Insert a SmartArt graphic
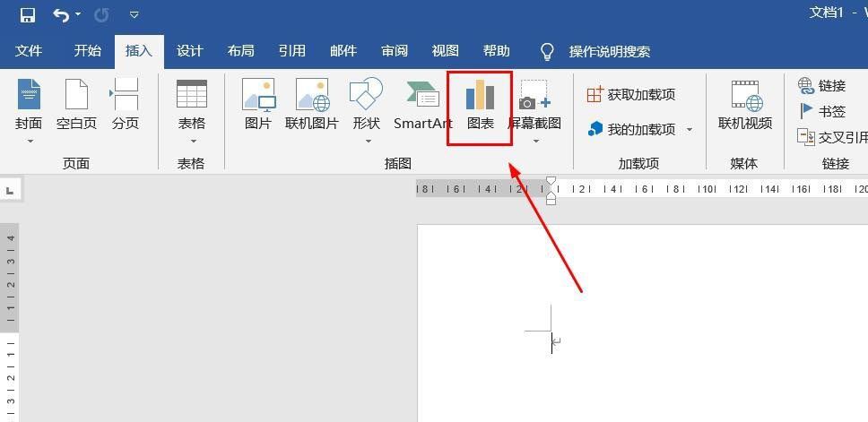Viewport: 868px width, 422px height. click(422, 106)
